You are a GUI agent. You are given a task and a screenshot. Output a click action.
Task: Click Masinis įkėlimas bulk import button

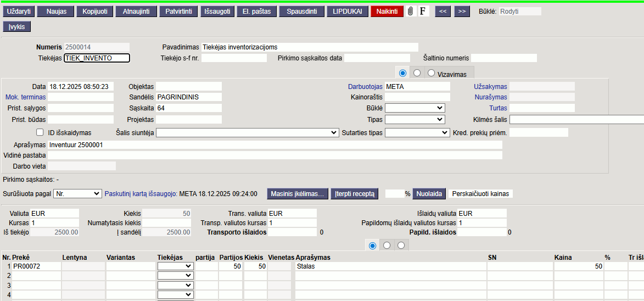pos(297,193)
